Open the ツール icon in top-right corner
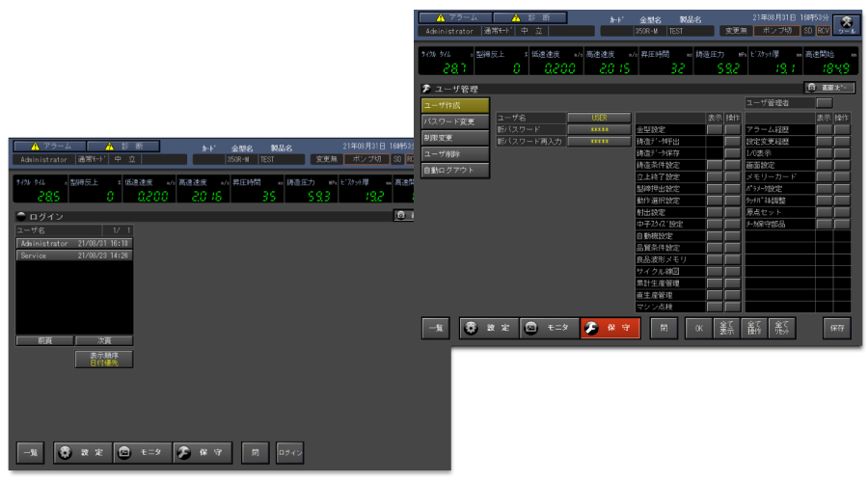This screenshot has width=868, height=482. coord(846,24)
